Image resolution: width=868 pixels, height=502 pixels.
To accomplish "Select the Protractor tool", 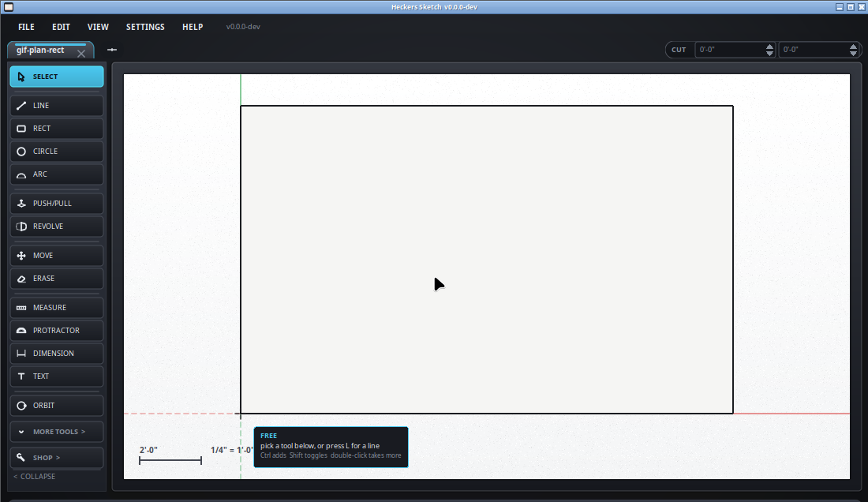I will [57, 331].
